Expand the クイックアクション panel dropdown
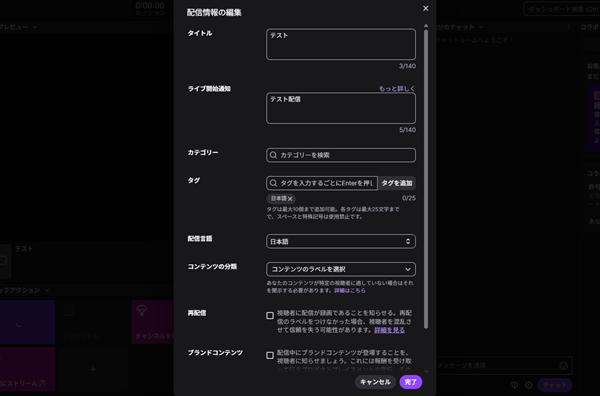Screen dimensions: 600x396 click(x=47, y=290)
